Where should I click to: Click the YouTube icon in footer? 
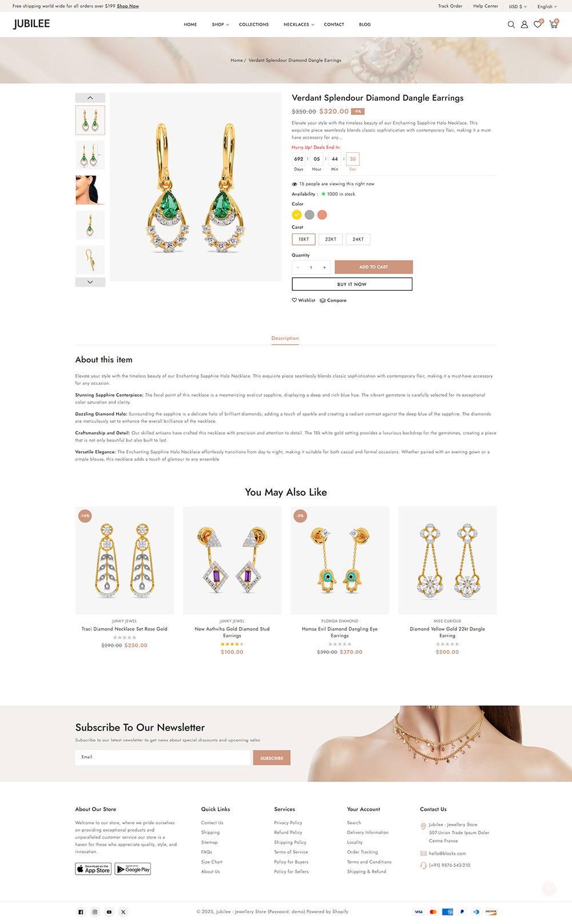coord(109,912)
